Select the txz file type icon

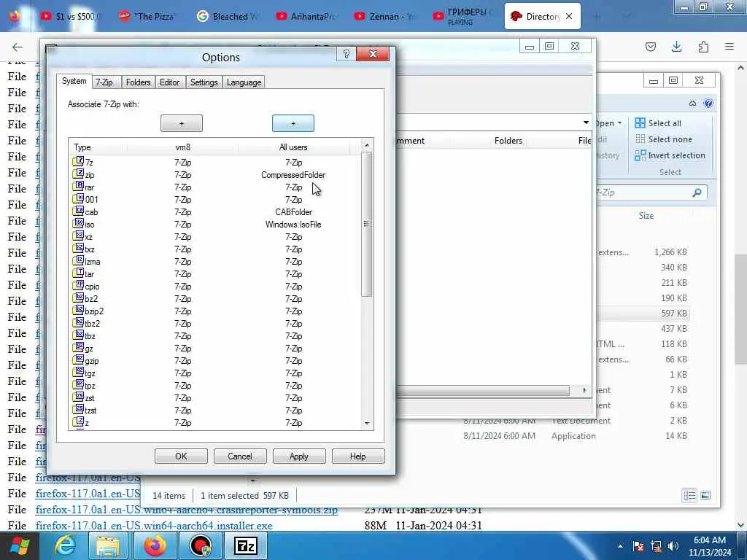78,249
